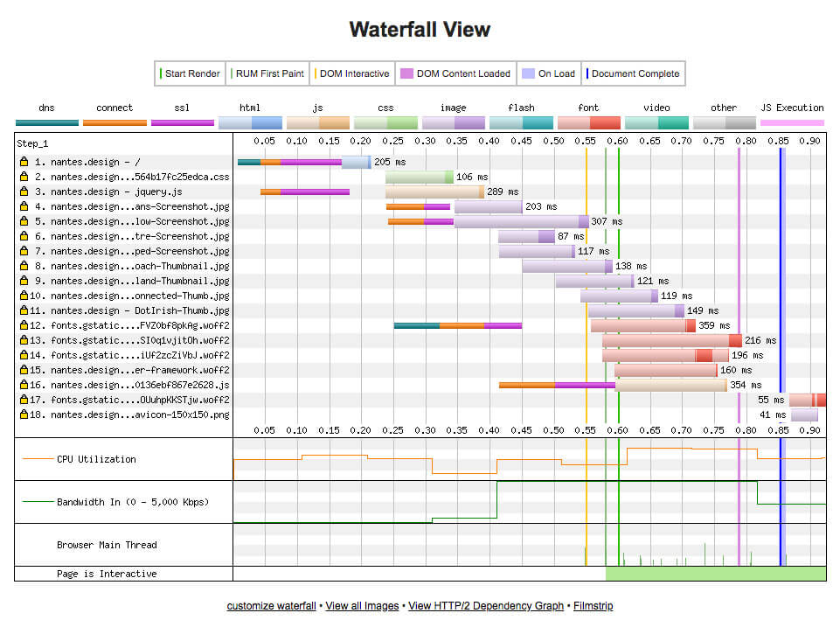Click the connect orange legend swatch
The height and width of the screenshot is (620, 840).
coord(115,122)
